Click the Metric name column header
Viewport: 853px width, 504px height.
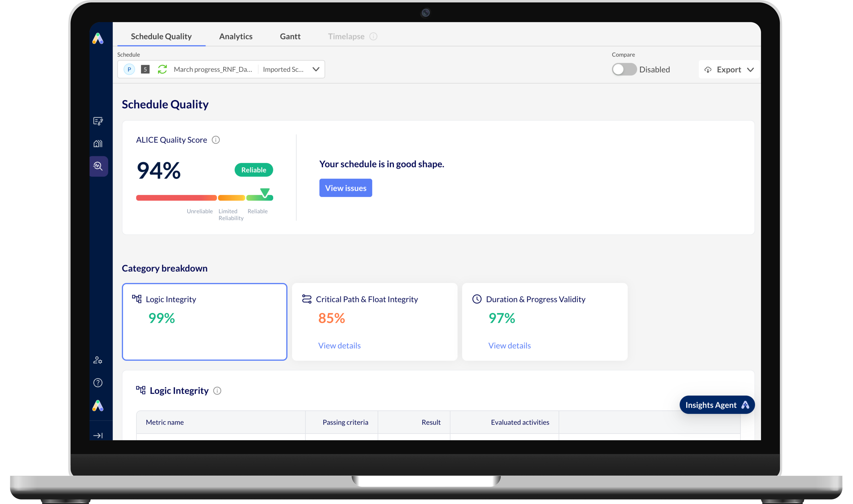click(165, 422)
